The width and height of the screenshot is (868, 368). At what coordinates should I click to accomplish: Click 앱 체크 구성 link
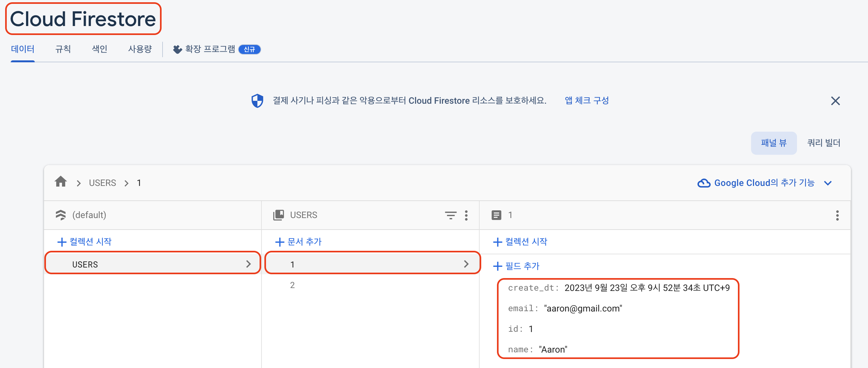pos(586,100)
